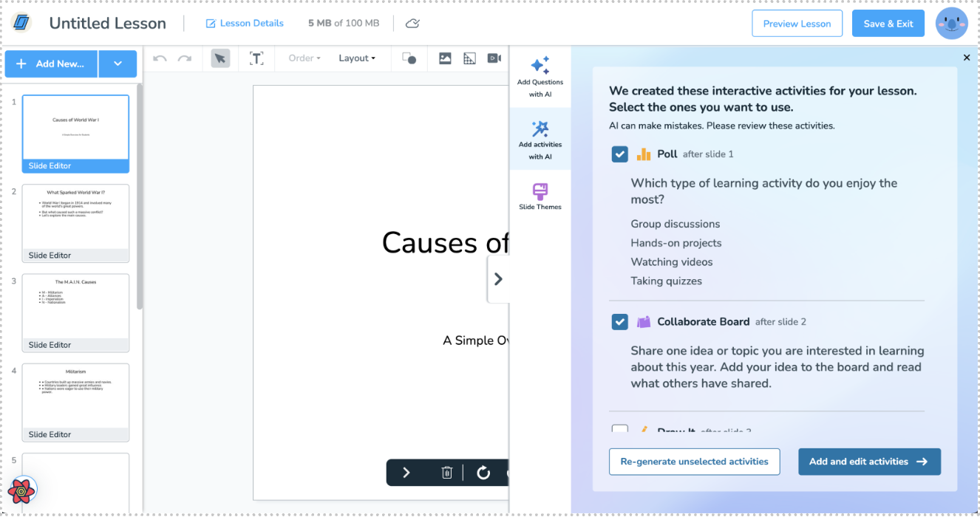Open Add Questions with AI tab
The image size is (980, 517).
click(540, 77)
